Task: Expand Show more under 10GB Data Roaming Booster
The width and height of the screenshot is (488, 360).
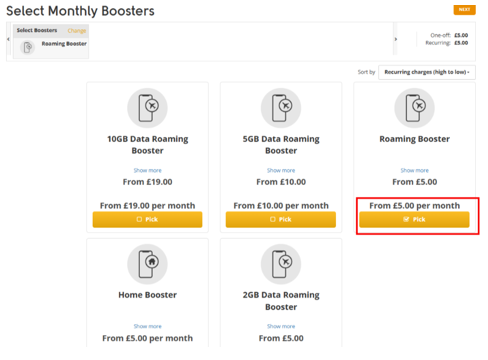Action: (x=147, y=170)
